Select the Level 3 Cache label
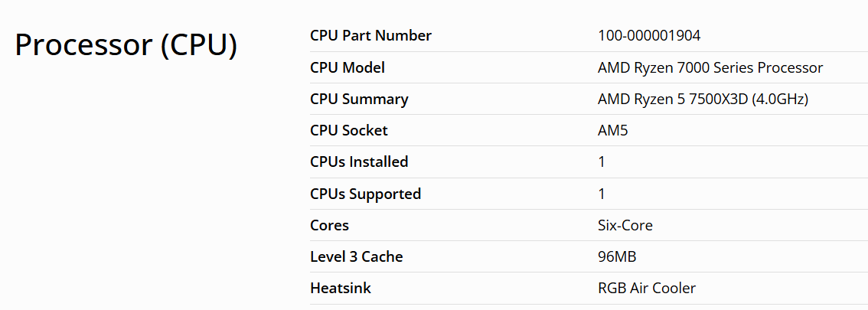The image size is (868, 310). (356, 256)
